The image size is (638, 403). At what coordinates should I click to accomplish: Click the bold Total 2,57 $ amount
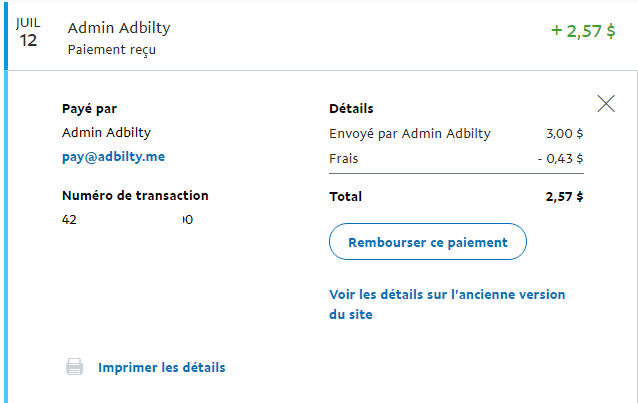coord(564,197)
